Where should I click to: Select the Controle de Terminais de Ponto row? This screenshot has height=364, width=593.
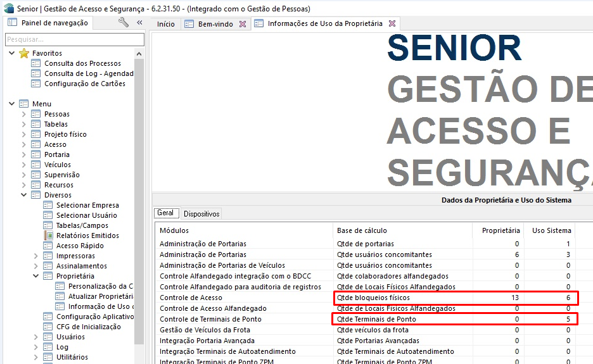[x=366, y=319]
